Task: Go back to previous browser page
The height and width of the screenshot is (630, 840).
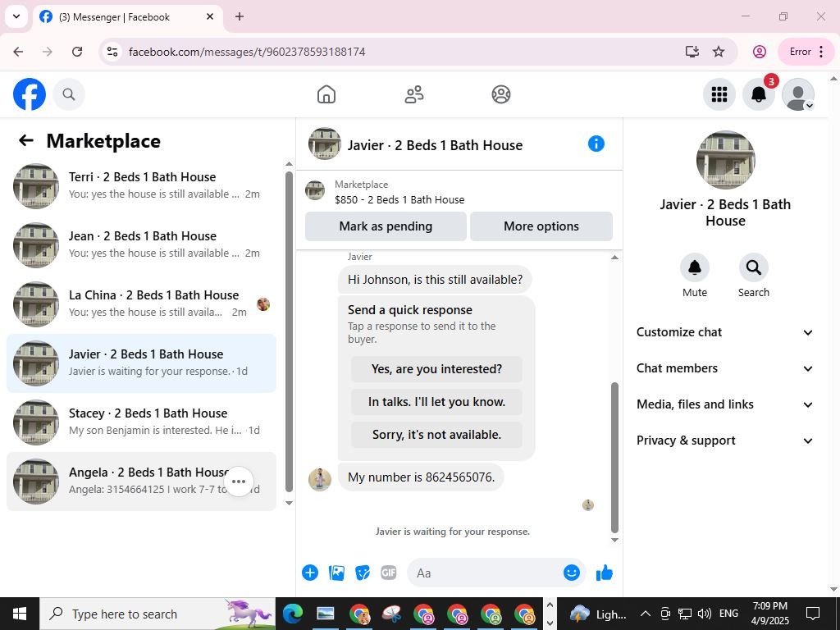Action: pos(18,52)
